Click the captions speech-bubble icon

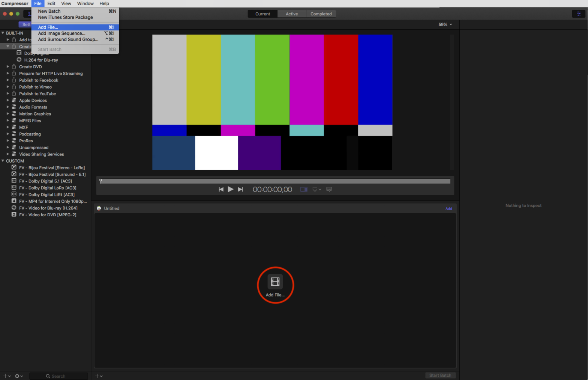click(x=329, y=190)
